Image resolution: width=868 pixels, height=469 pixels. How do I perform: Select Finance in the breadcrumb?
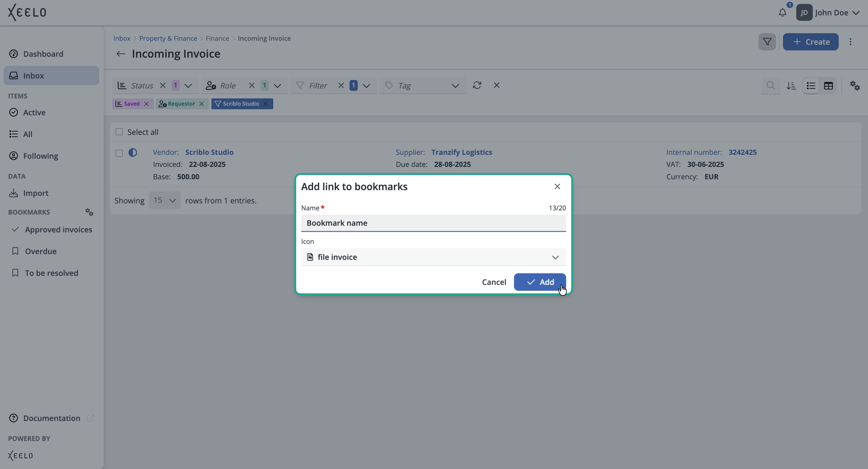(217, 38)
